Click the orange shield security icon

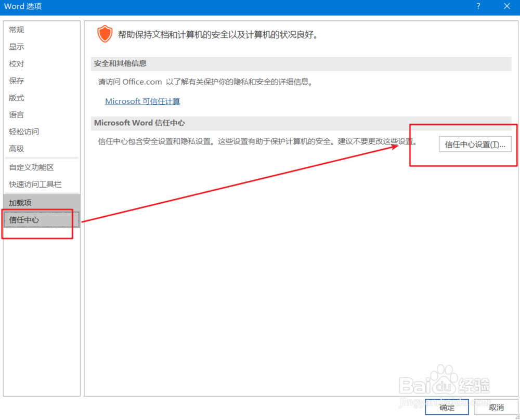click(x=105, y=34)
